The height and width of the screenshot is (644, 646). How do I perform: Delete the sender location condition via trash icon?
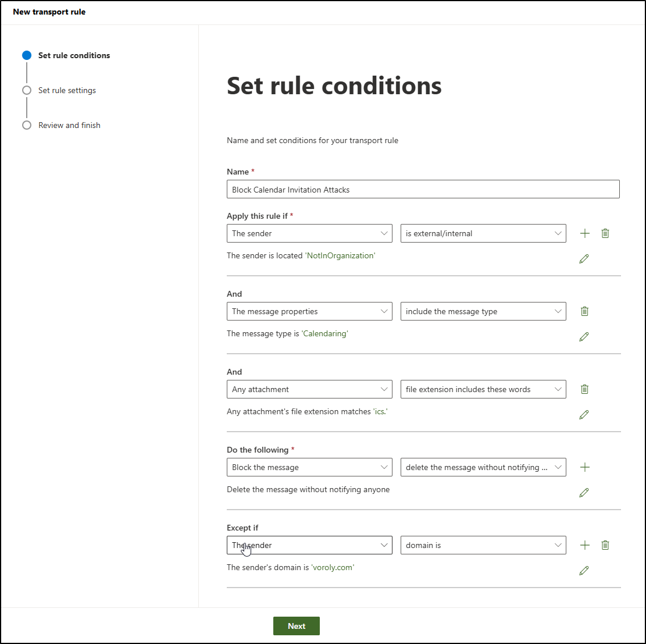(x=605, y=233)
